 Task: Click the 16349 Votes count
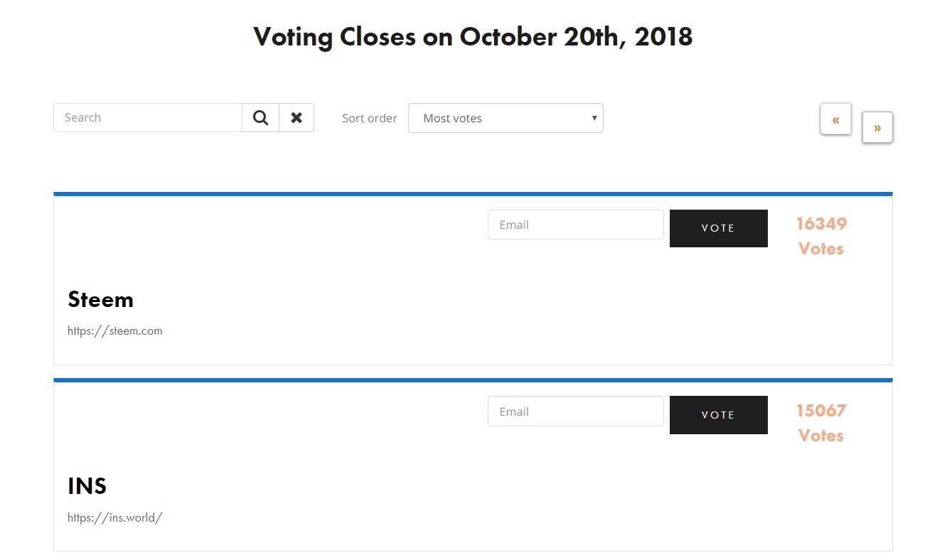coord(821,236)
